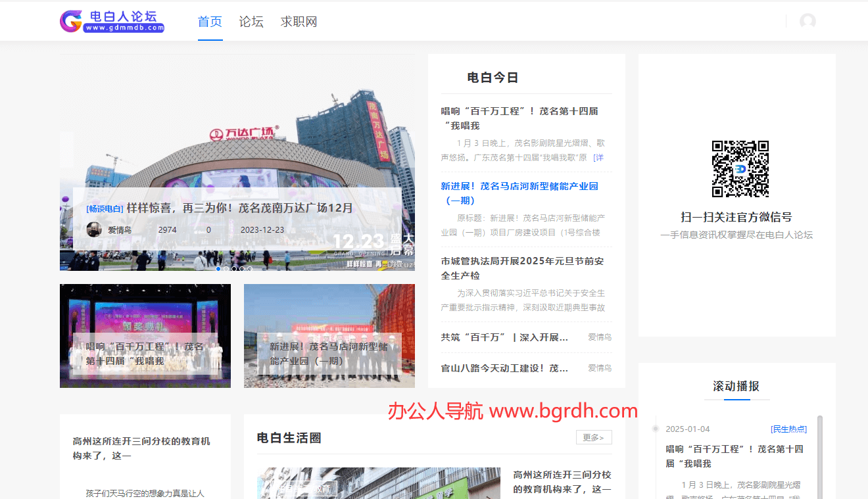Screen dimensions: 868x499
Task: Open the 新进展 construction site thumbnail card
Action: coord(329,336)
